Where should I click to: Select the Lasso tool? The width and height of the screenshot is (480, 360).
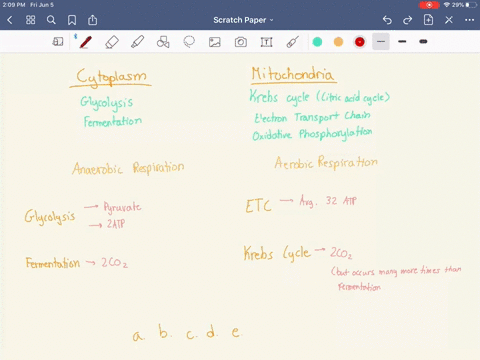coord(189,42)
